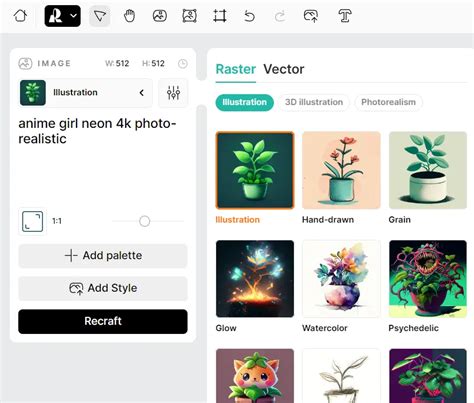Click the 1:1 ratio label
This screenshot has height=403, width=474.
tap(57, 221)
